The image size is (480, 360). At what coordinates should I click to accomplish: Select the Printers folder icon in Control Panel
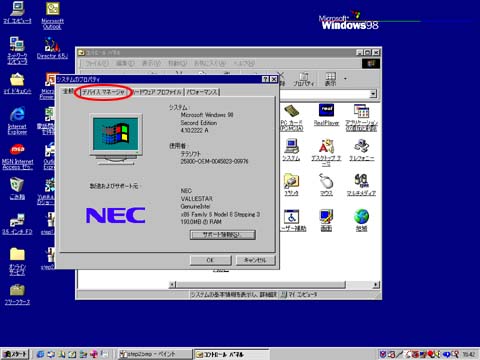click(x=291, y=185)
